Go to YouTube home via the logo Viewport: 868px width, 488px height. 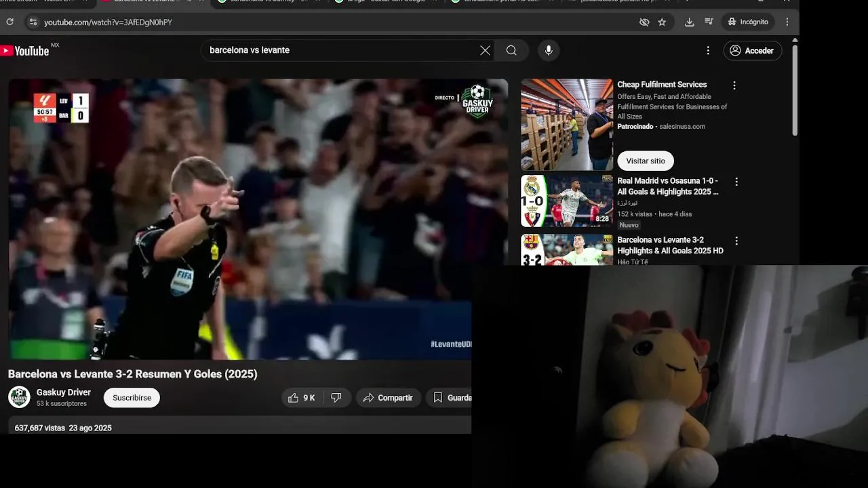(25, 51)
